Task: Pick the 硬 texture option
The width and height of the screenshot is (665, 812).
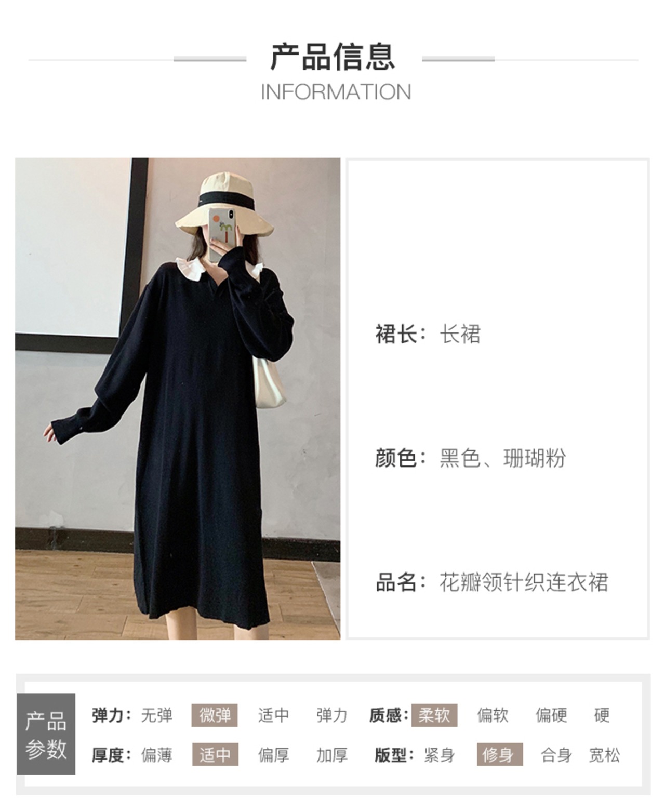Action: tap(602, 715)
